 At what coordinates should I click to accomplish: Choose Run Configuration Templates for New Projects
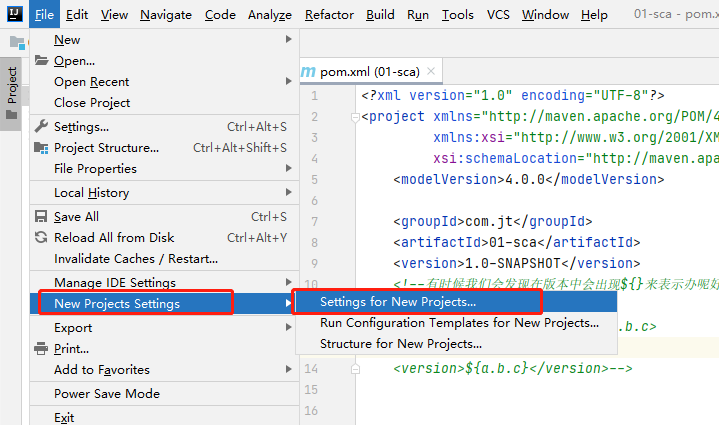pos(456,323)
